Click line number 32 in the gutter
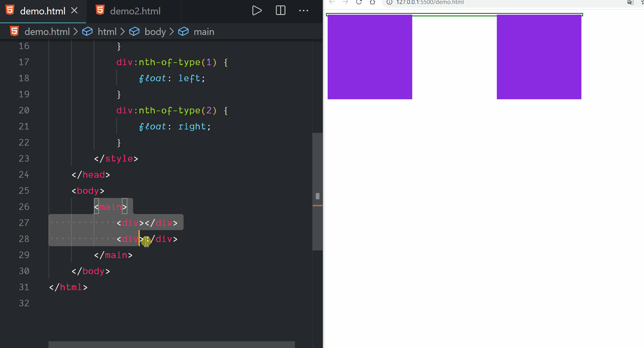The image size is (644, 348). click(24, 303)
